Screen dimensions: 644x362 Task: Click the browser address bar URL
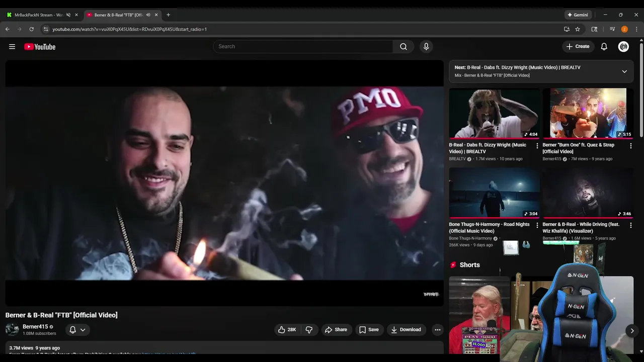click(x=130, y=29)
